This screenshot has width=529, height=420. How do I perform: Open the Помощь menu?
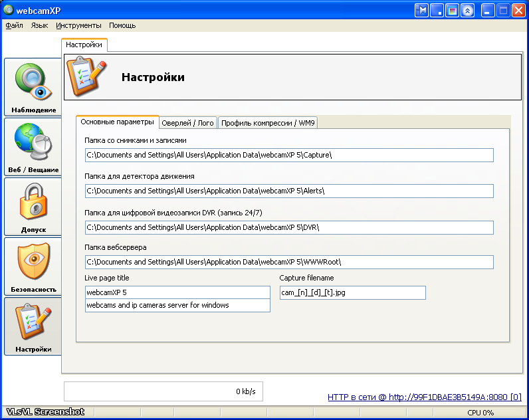pos(122,25)
